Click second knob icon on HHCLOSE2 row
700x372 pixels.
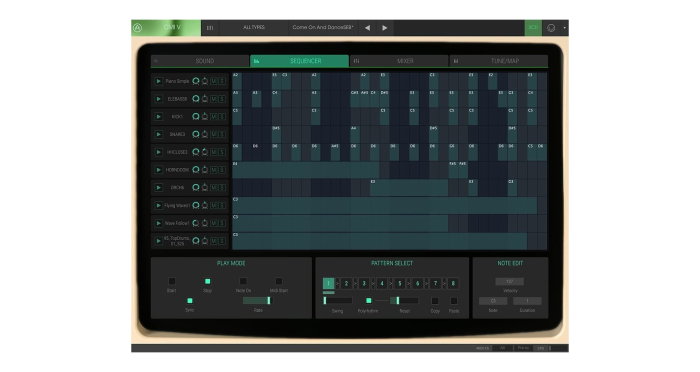point(205,152)
